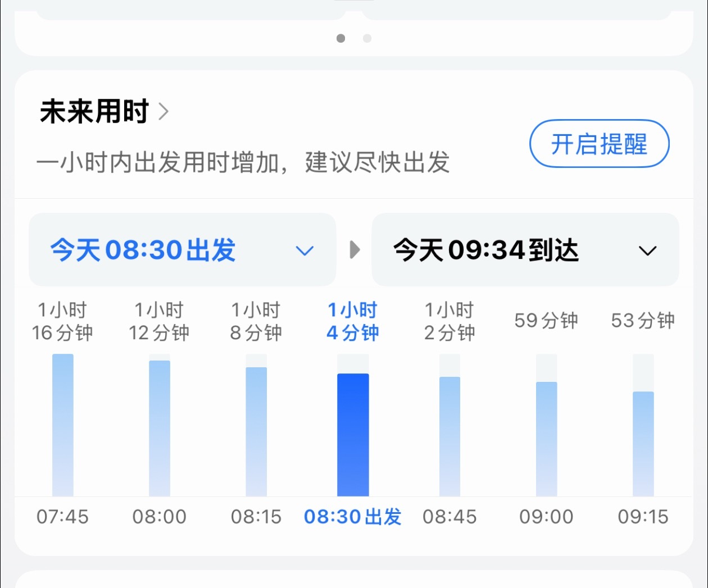Tap the 08:30 出发 label
The width and height of the screenshot is (708, 588).
352,516
